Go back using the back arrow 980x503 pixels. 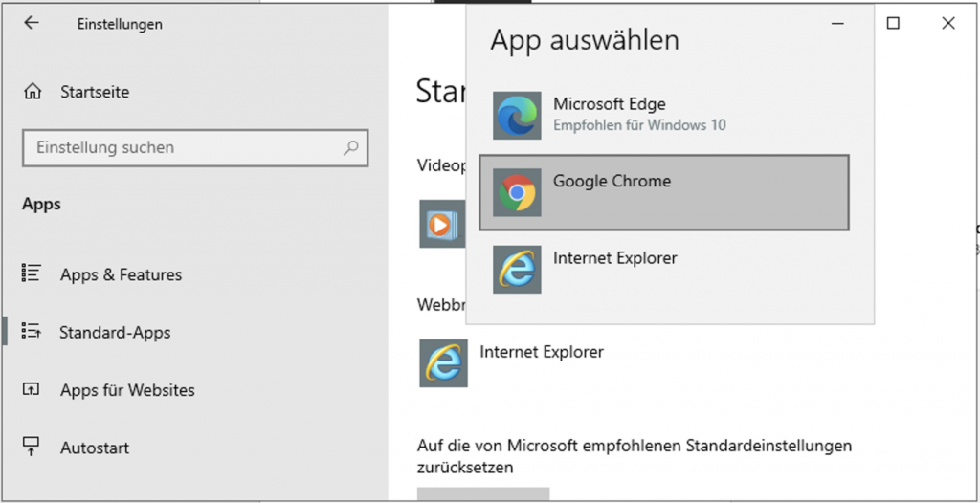pos(32,24)
